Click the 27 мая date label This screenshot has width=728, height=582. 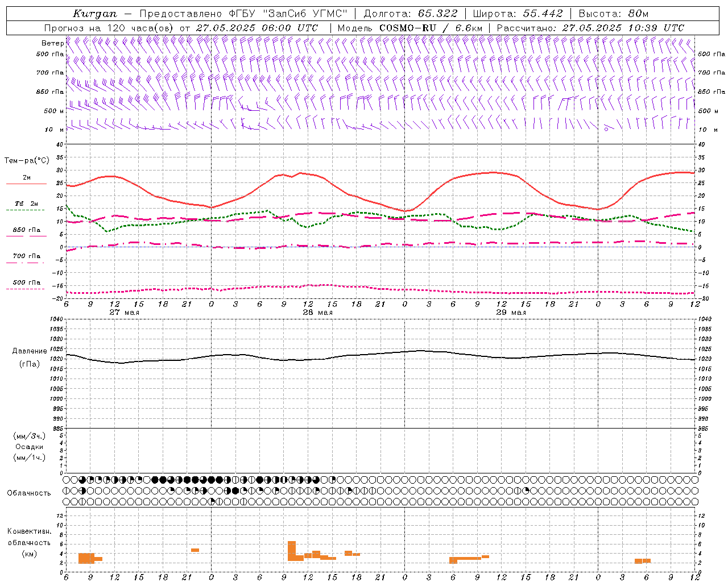click(124, 313)
